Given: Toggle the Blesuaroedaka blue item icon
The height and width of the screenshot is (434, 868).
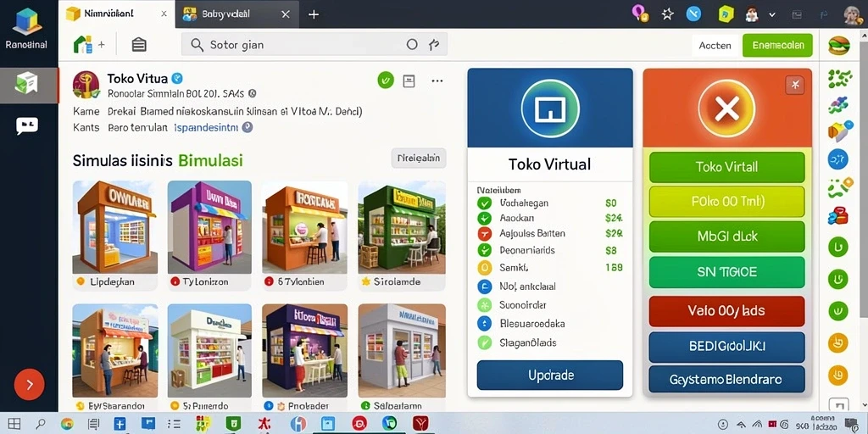Looking at the screenshot, I should coord(484,324).
